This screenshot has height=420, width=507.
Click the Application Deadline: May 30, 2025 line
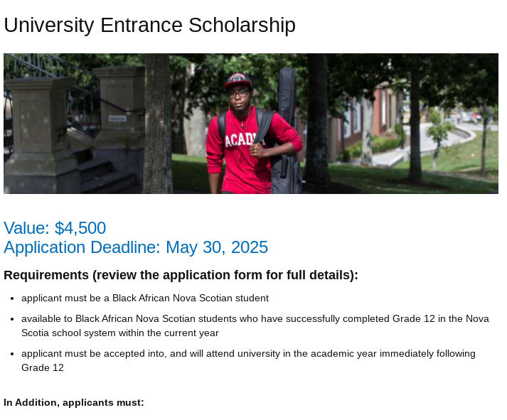click(x=136, y=247)
